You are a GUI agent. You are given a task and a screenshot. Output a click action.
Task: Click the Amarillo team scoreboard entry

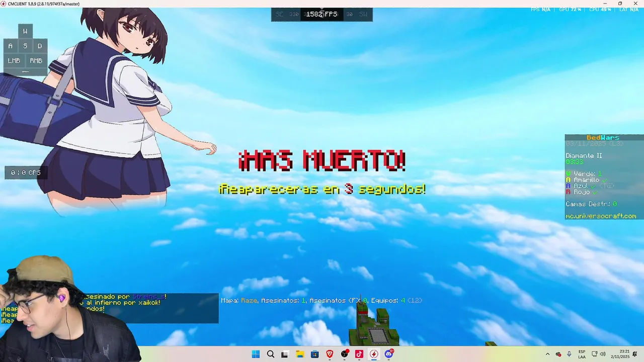pos(586,179)
